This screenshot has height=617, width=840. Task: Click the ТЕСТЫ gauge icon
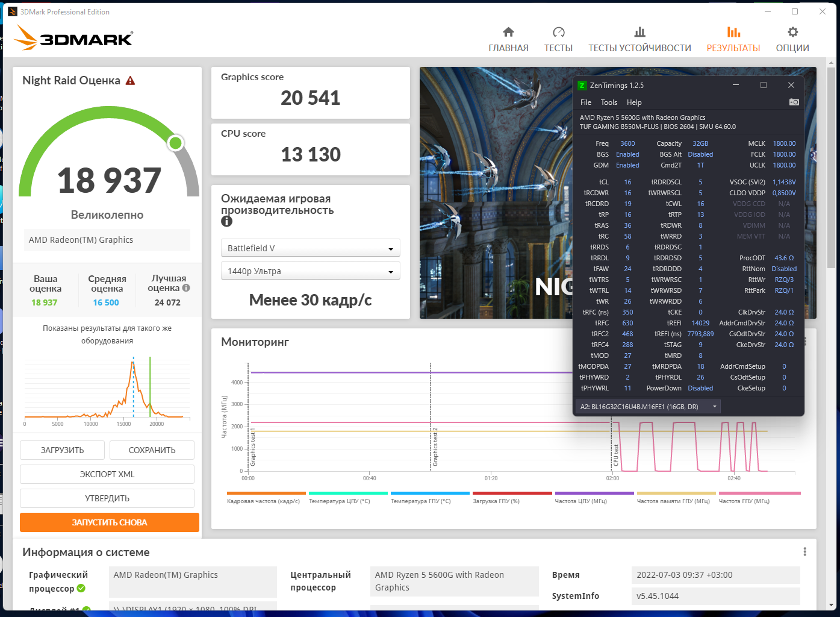[558, 32]
